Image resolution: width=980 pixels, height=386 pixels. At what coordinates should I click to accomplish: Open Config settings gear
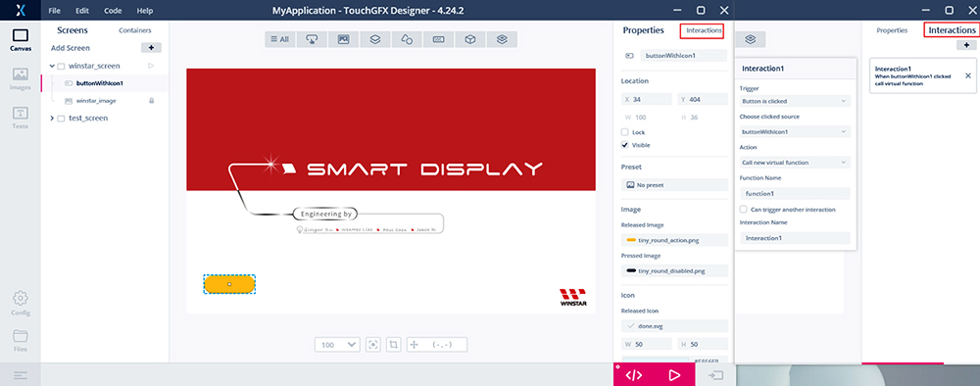(20, 303)
